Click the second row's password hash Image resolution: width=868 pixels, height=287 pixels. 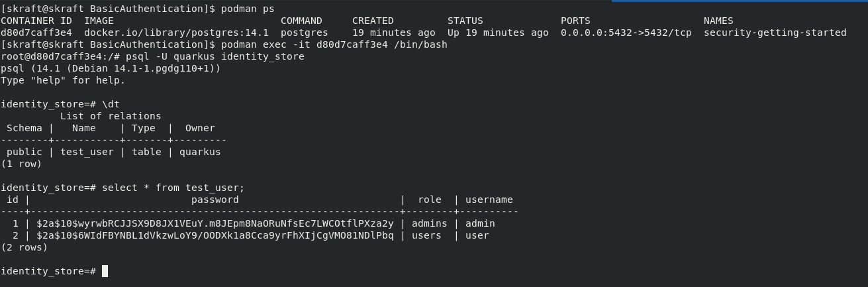[x=215, y=235]
